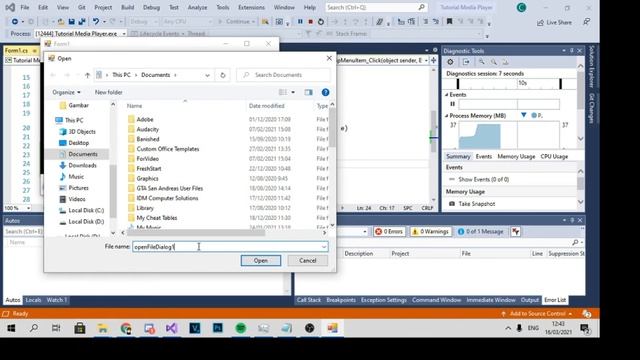The width and height of the screenshot is (640, 360).
Task: Click the horizontal scrollbar in the file list
Action: click(x=196, y=233)
